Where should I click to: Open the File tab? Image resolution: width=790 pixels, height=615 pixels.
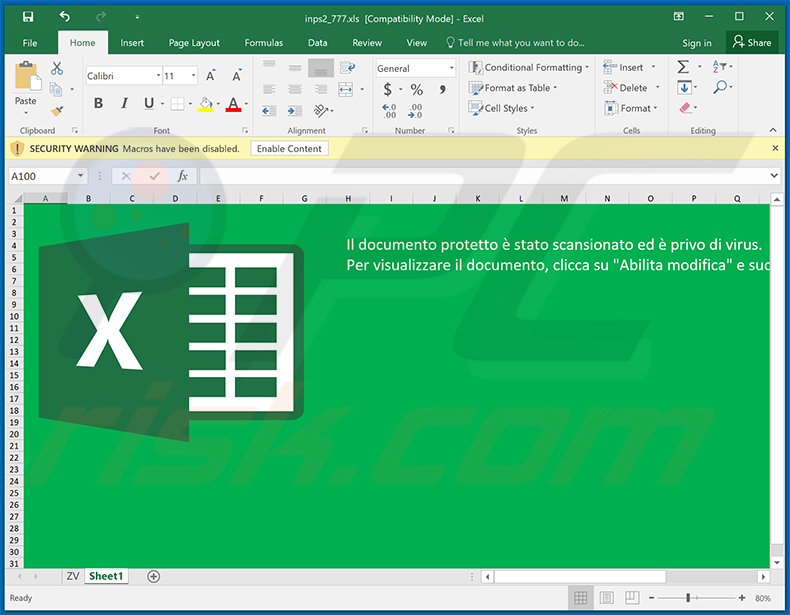[x=30, y=43]
